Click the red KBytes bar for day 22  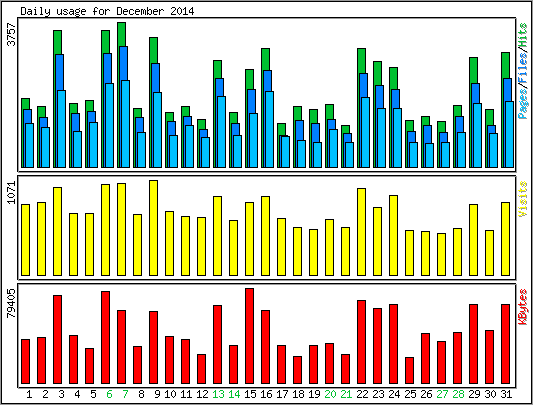(361, 342)
